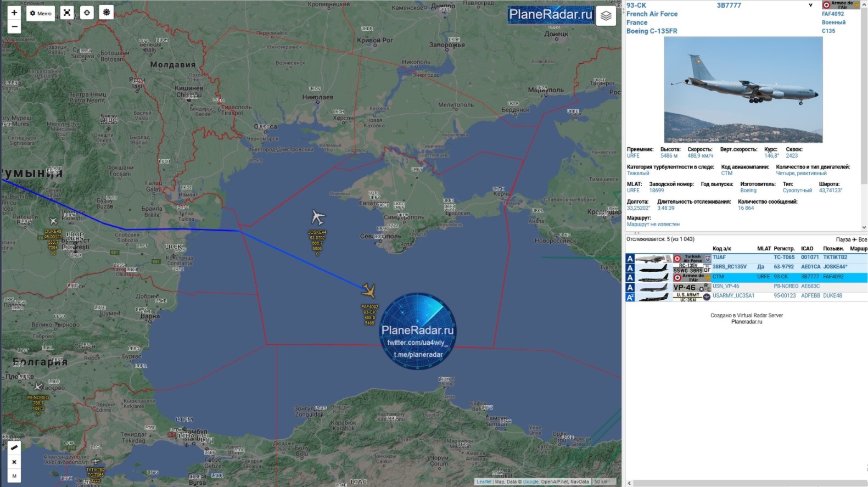The width and height of the screenshot is (868, 487).
Task: Click the Armee de l'Air row badge
Action: click(692, 277)
